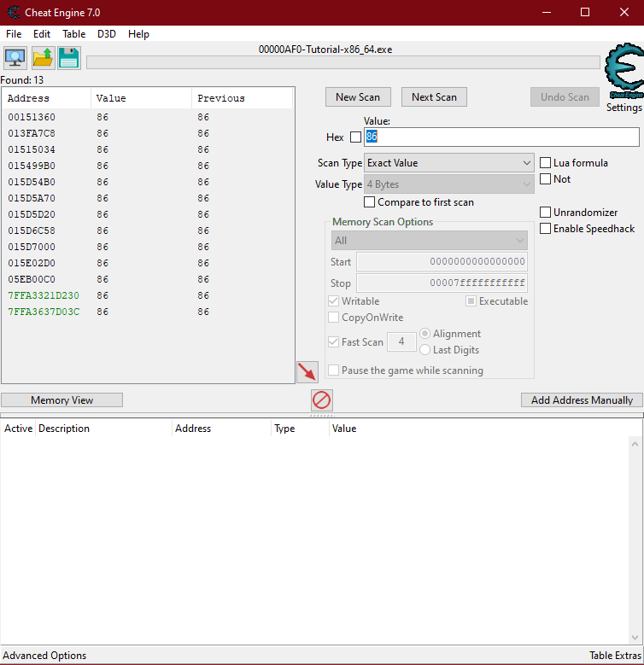Select address 013FA7C8 in results
The width and height of the screenshot is (644, 665).
(32, 133)
